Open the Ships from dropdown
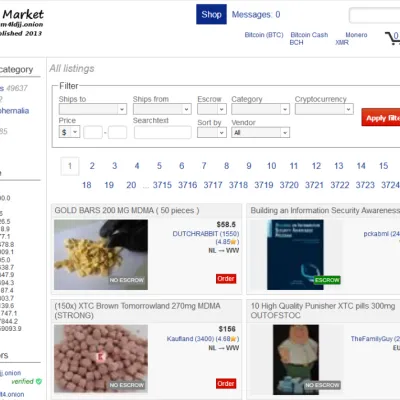 point(162,109)
